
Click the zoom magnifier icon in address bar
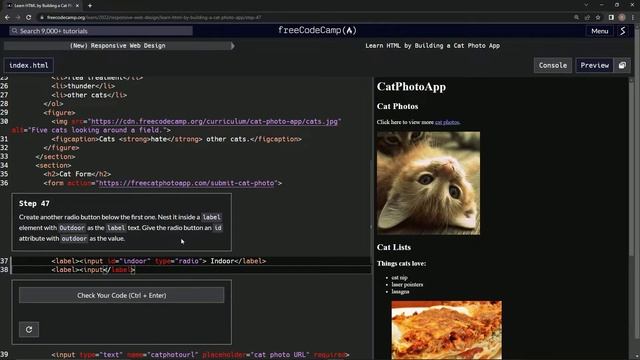[x=576, y=18]
